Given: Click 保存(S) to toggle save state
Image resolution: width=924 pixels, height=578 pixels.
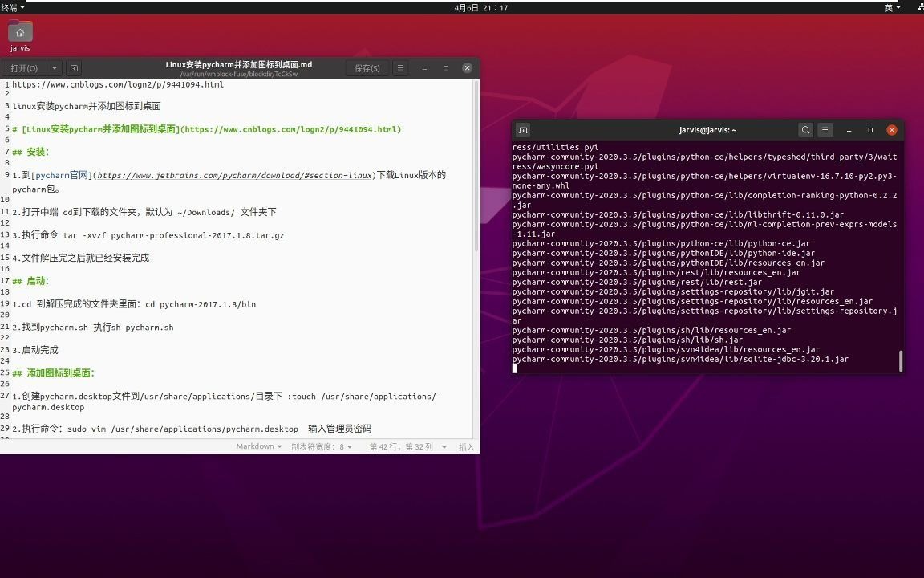Looking at the screenshot, I should point(367,68).
